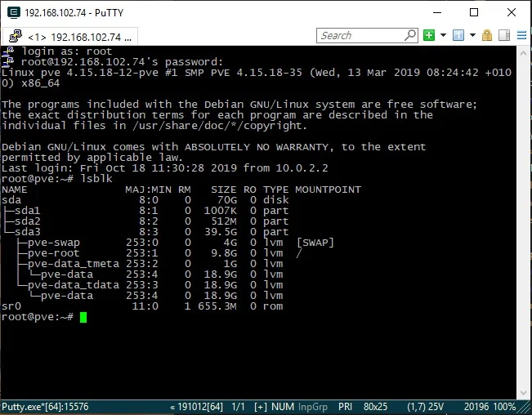Click the sda1 partition name
Viewport: 532px width, 415px height.
coord(28,211)
